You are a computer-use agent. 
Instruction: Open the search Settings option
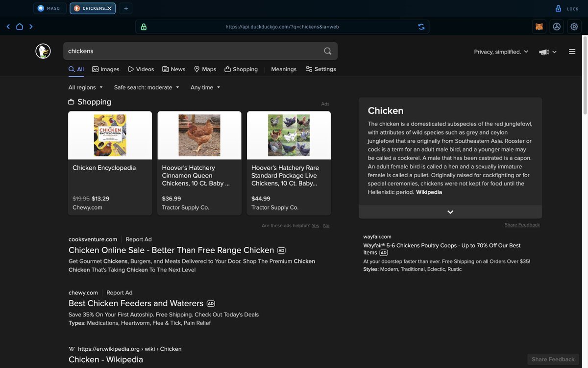pyautogui.click(x=321, y=69)
